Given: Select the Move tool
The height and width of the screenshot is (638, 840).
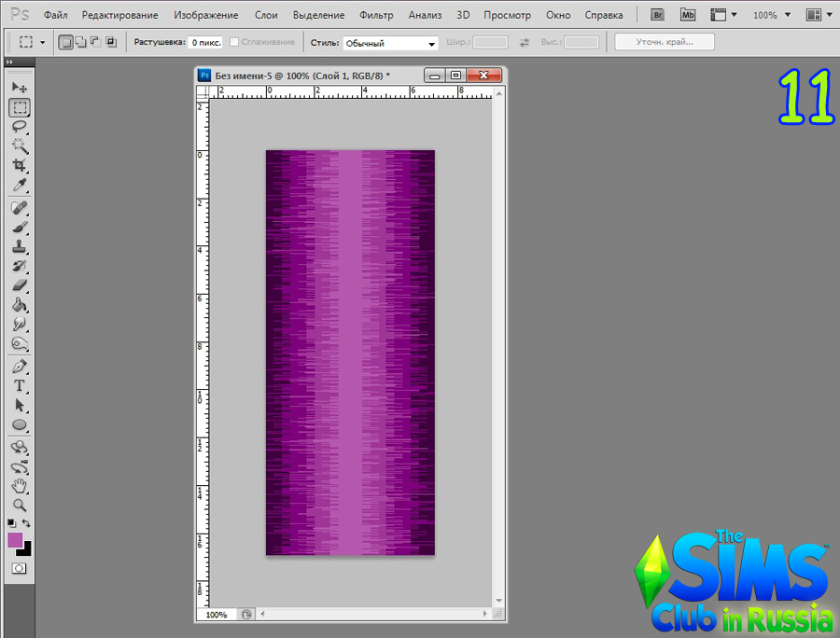Looking at the screenshot, I should [x=19, y=87].
